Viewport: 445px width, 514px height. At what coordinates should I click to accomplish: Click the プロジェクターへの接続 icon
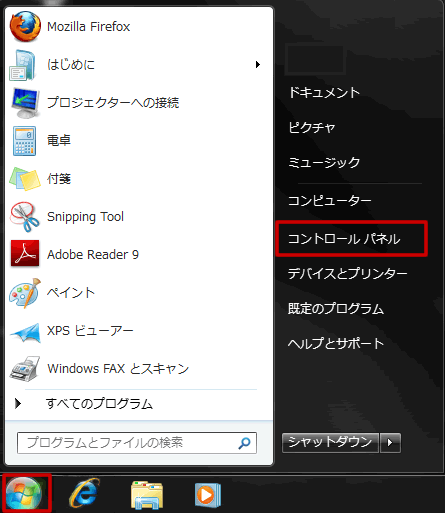25,103
